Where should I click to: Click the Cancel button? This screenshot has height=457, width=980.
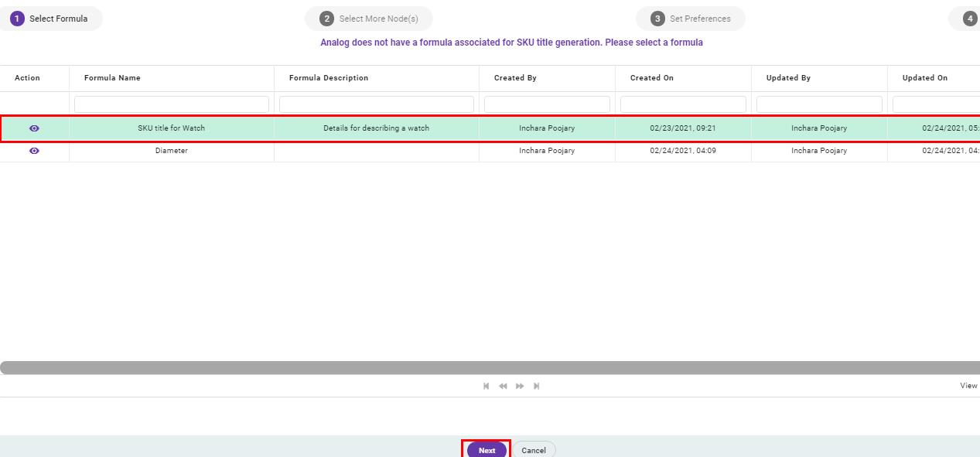[x=534, y=450]
